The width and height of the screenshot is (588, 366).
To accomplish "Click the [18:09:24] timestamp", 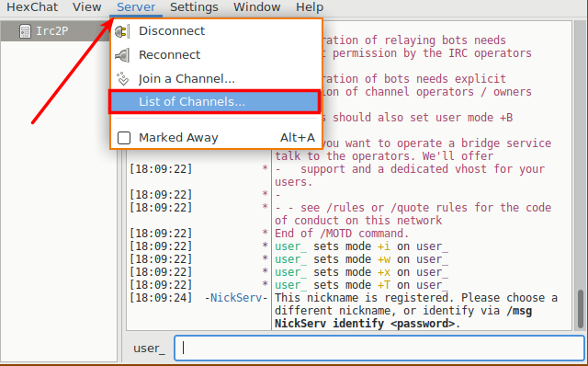I will click(x=161, y=298).
